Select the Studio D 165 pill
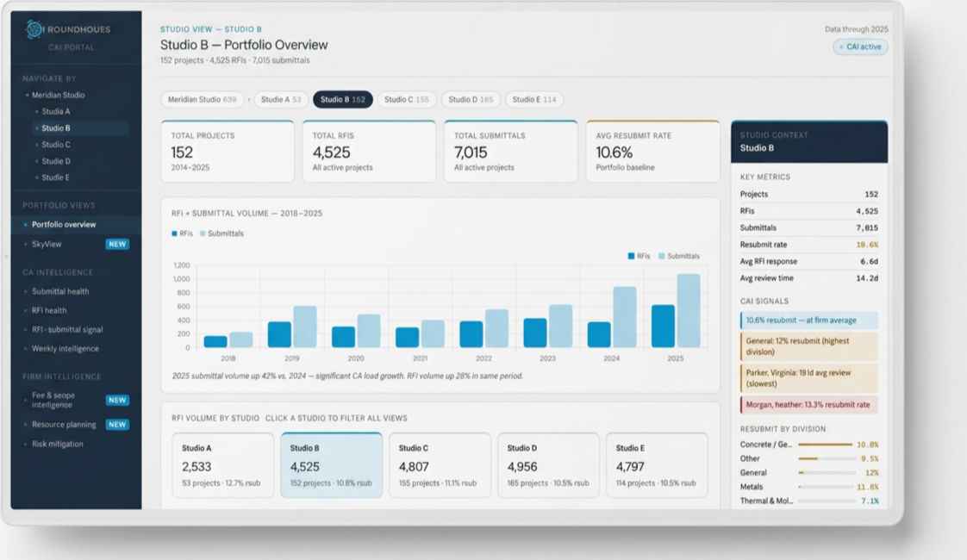967x560 pixels. (471, 99)
